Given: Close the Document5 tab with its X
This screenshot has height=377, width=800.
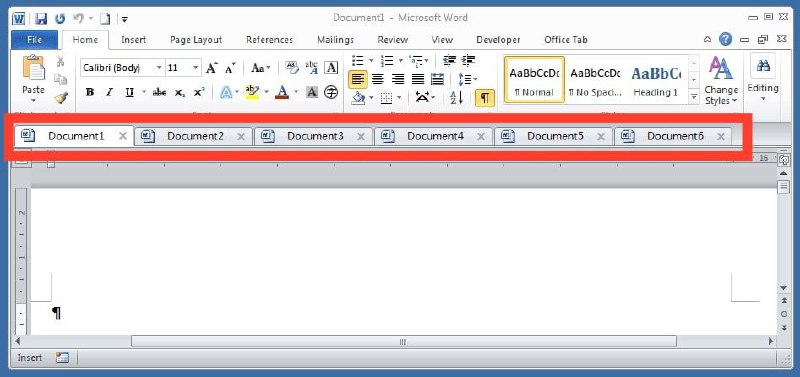Looking at the screenshot, I should click(601, 136).
